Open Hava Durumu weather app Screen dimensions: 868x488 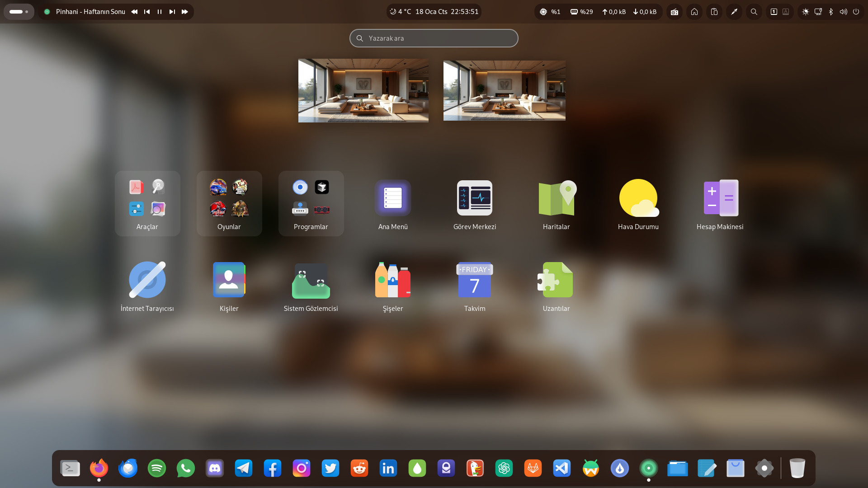[x=638, y=204]
